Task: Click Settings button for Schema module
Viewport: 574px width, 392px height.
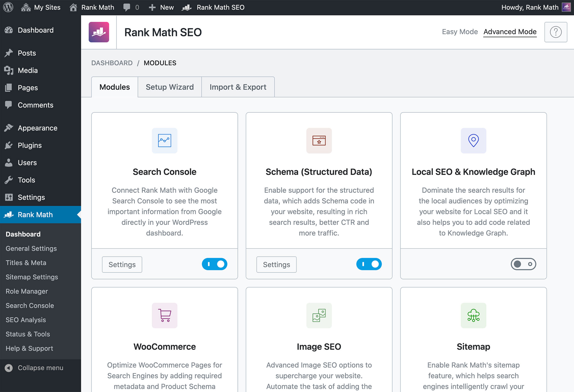Action: point(276,264)
